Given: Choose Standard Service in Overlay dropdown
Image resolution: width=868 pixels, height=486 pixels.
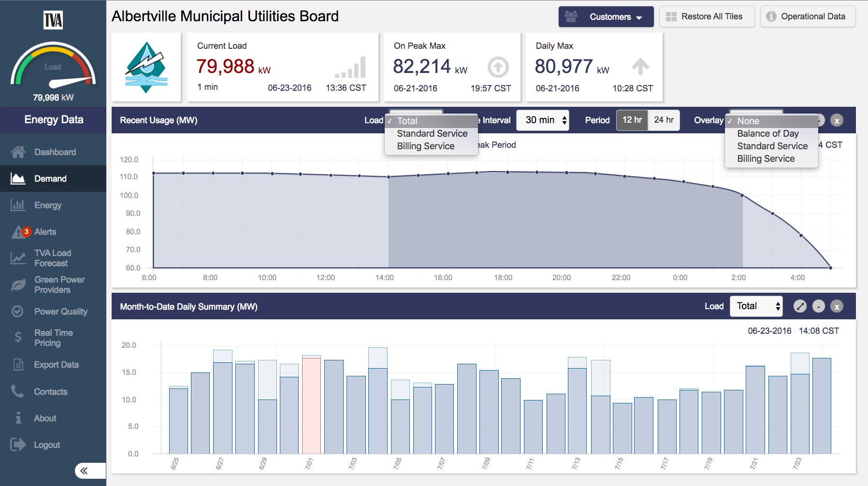Looking at the screenshot, I should point(771,146).
